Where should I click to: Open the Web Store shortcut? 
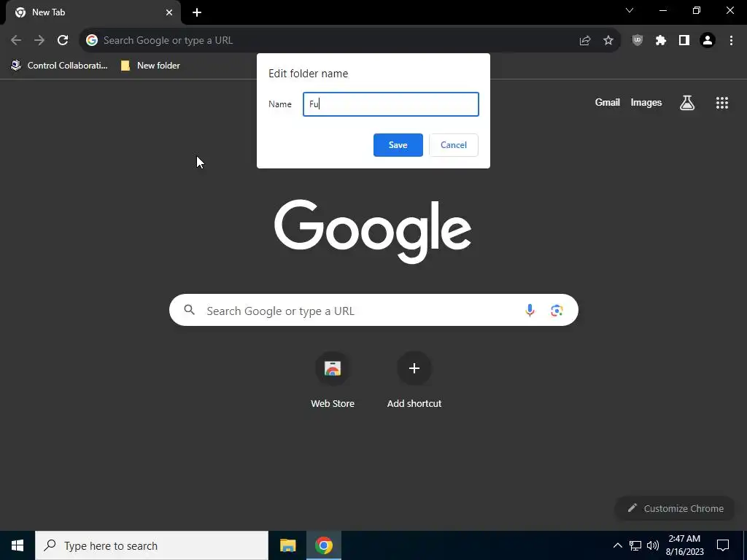click(333, 381)
